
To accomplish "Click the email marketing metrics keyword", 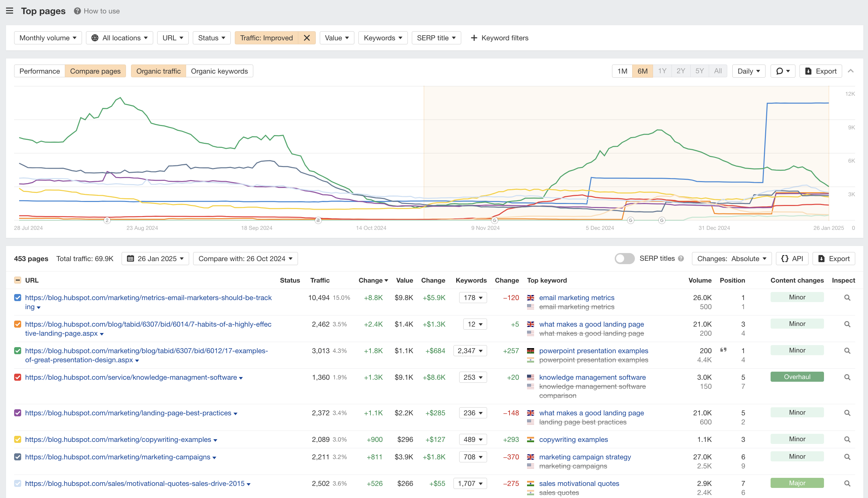I will 576,298.
